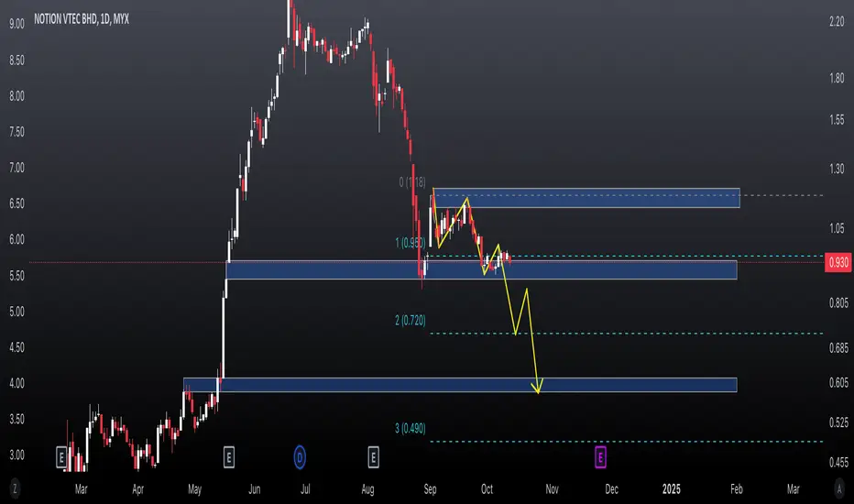
Task: Click the 3.00 left scale label
Action: tap(16, 455)
